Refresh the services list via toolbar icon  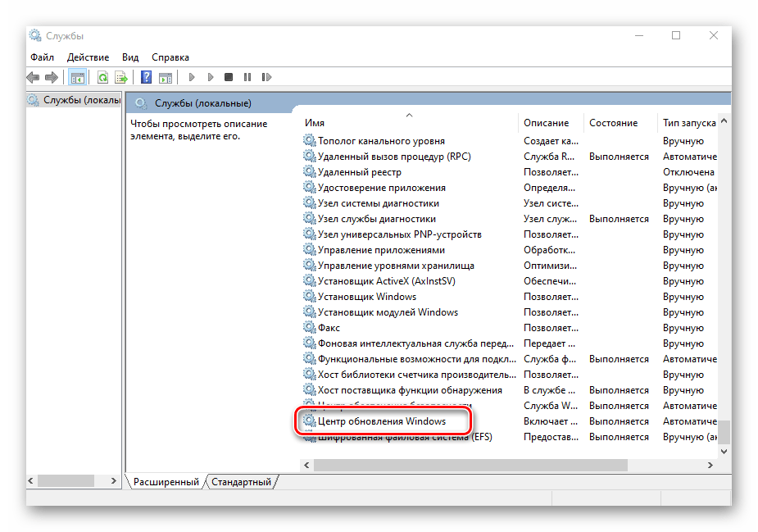(x=102, y=77)
